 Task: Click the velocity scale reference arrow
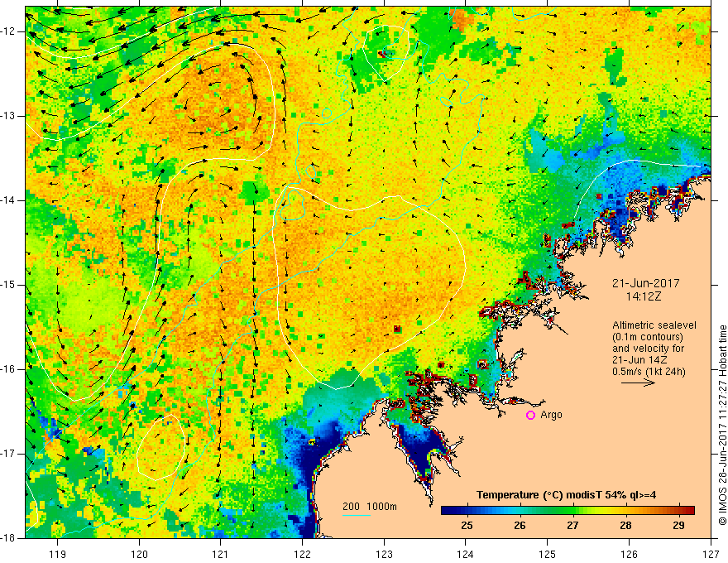tap(638, 383)
